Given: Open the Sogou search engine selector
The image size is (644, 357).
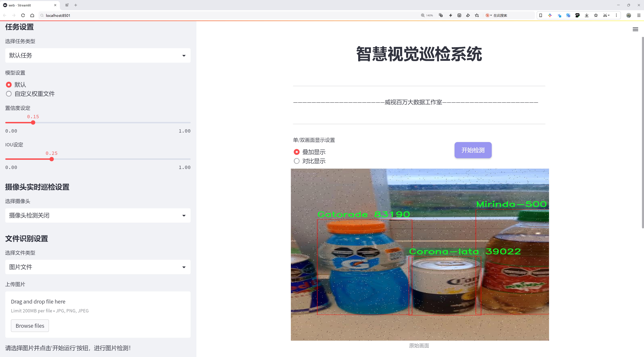Looking at the screenshot, I should click(488, 15).
